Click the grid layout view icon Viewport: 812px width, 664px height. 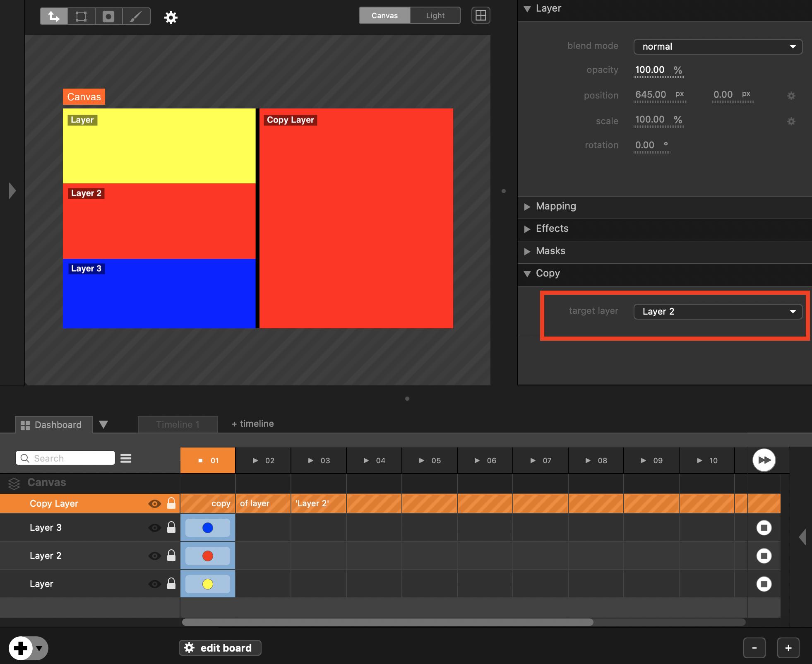coord(480,16)
